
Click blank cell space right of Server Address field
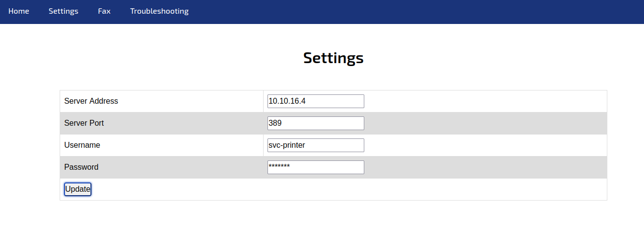coord(484,101)
